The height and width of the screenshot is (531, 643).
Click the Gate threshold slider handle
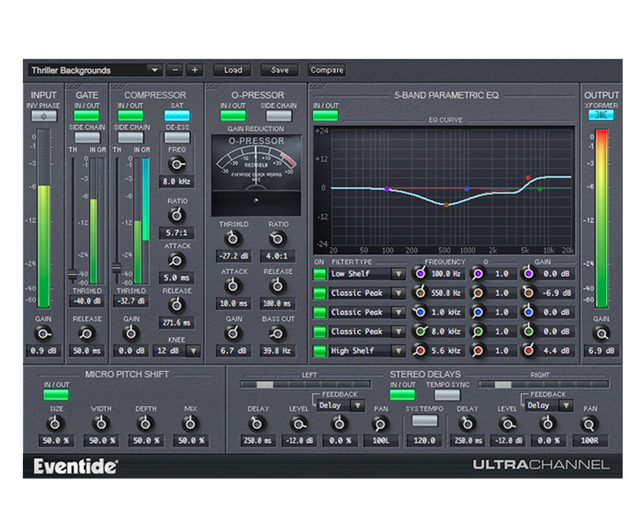coord(71,274)
